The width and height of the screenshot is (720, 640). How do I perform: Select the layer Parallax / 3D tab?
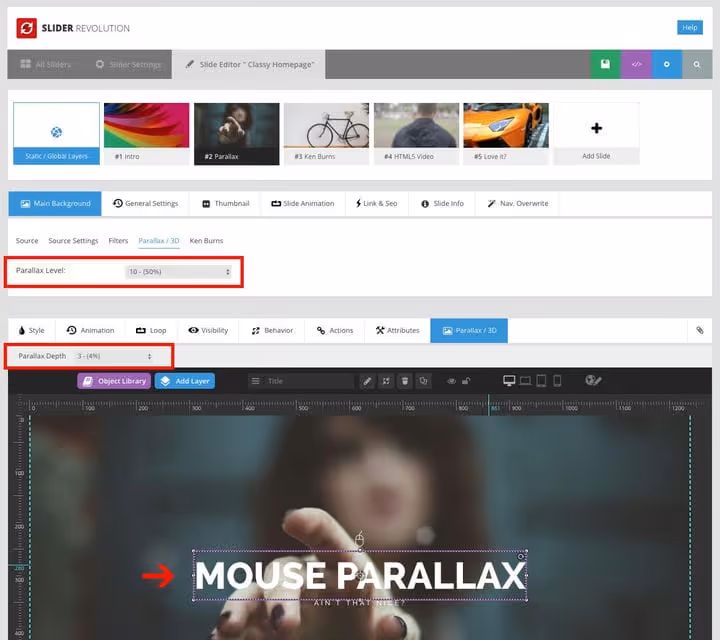[x=469, y=331]
